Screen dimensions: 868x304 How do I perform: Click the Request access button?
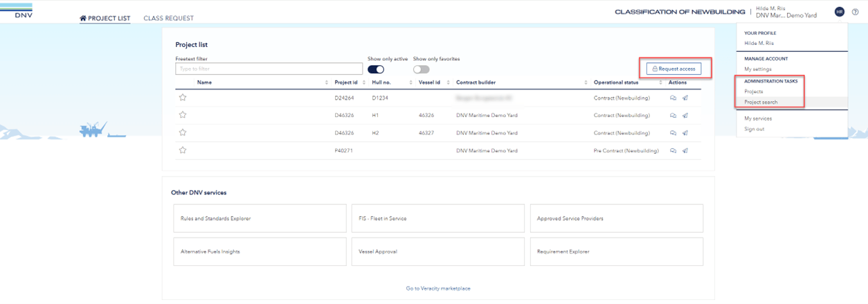click(x=674, y=69)
